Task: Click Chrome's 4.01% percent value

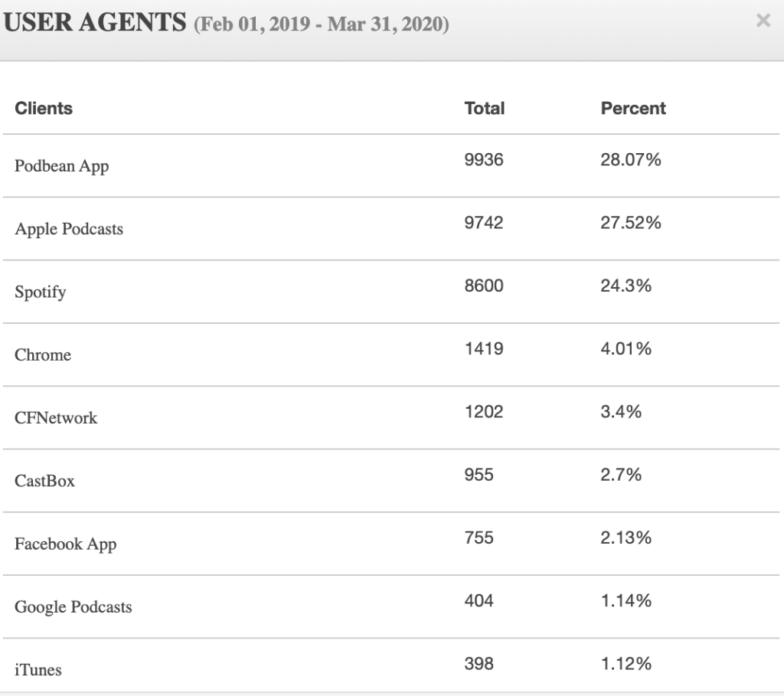Action: tap(626, 349)
